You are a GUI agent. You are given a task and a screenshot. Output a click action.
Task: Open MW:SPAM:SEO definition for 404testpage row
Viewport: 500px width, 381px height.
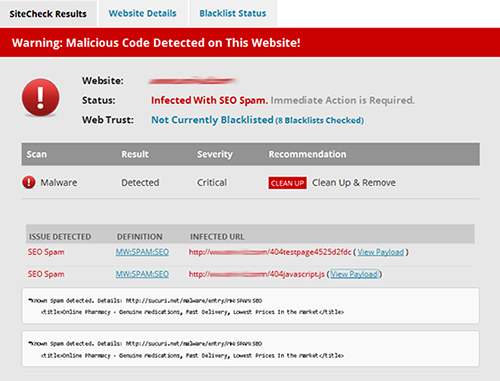coord(142,252)
